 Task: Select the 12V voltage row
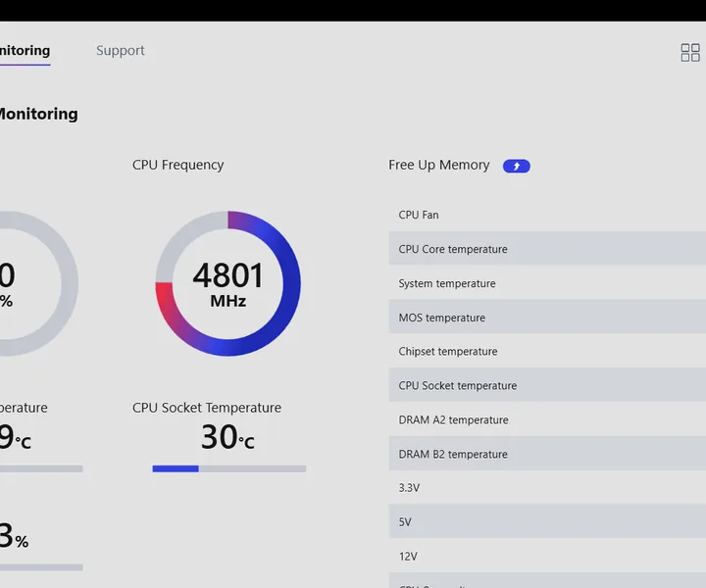point(547,556)
